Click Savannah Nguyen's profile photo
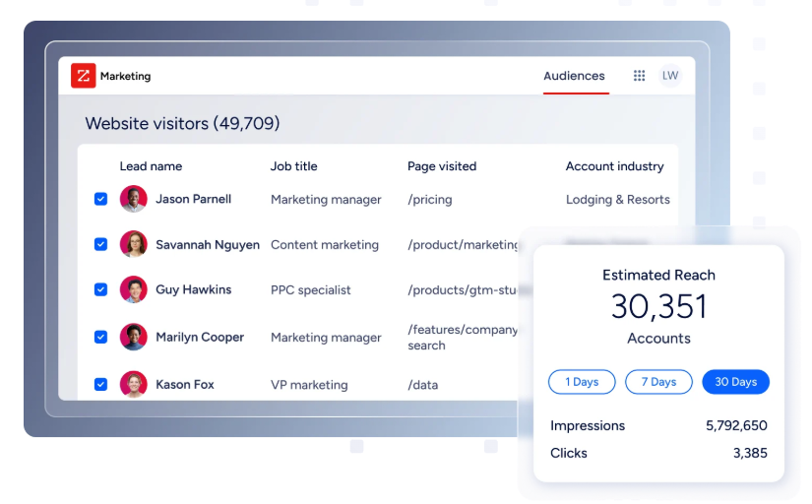The height and width of the screenshot is (504, 812). pos(134,244)
